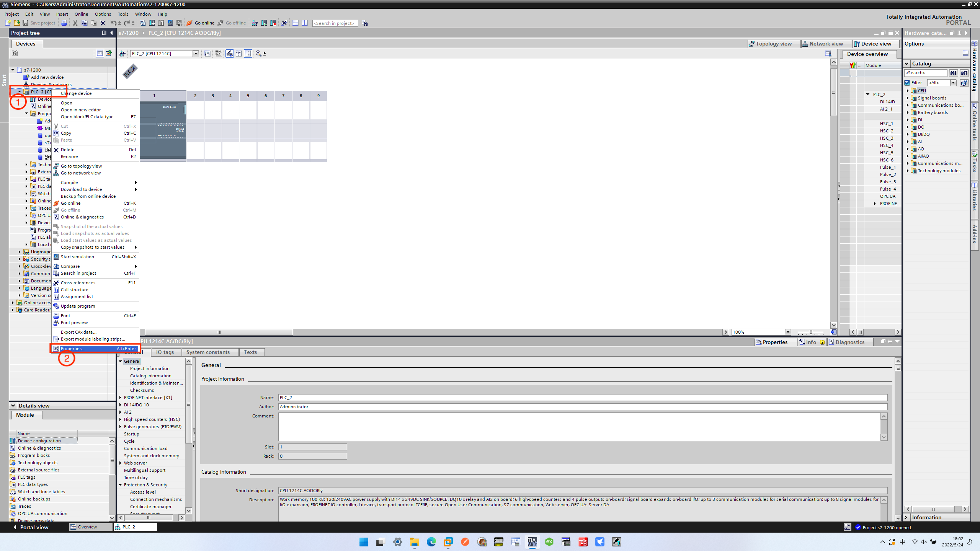The height and width of the screenshot is (551, 980).
Task: Click the Print icon in toolbar
Action: click(64, 23)
